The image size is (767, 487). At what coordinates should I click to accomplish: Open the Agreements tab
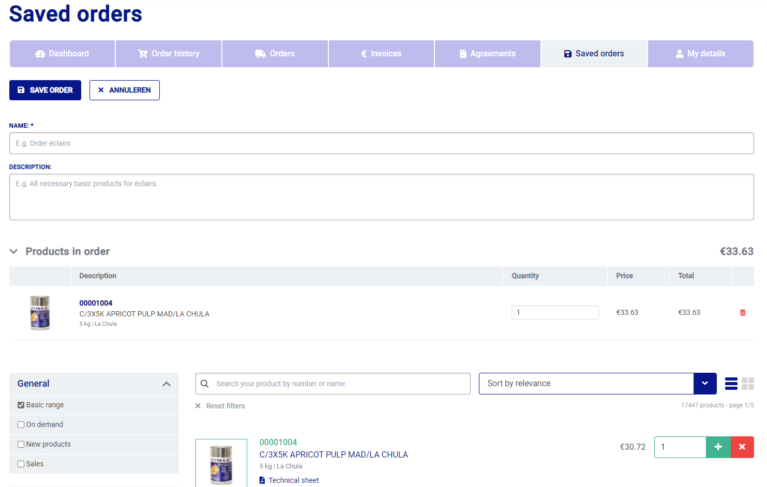tap(488, 54)
